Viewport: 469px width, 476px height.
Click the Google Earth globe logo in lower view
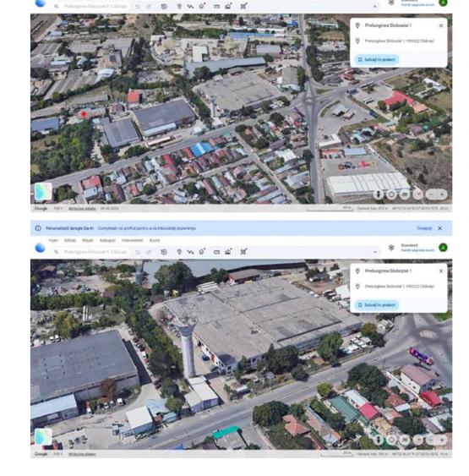(x=40, y=248)
